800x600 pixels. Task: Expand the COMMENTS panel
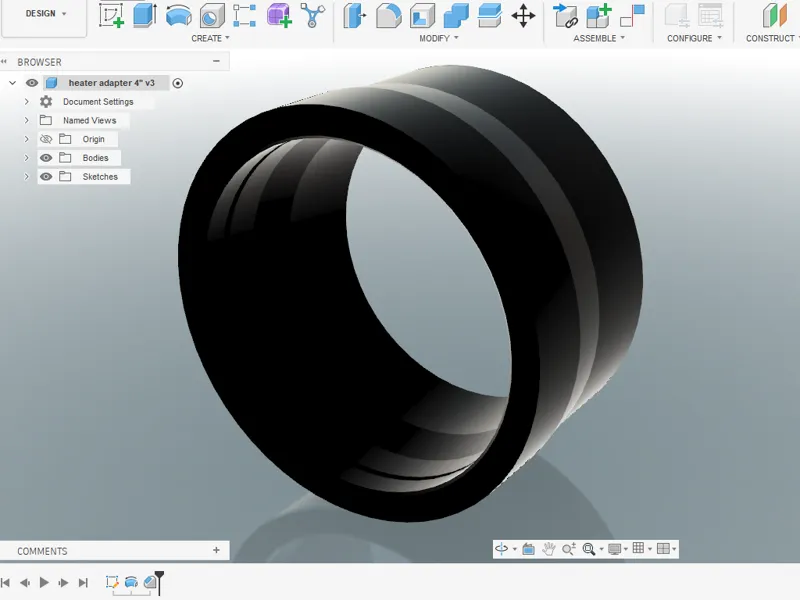tap(216, 550)
